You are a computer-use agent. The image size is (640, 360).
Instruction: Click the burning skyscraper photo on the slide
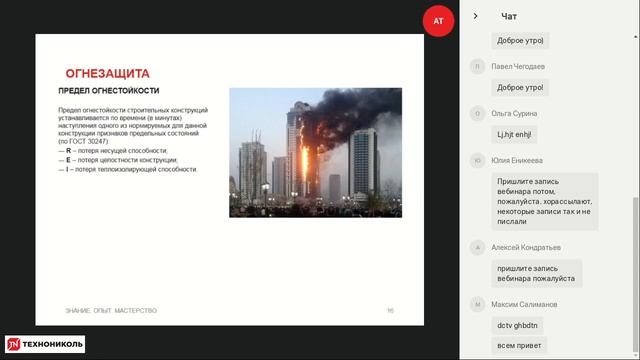pos(316,153)
